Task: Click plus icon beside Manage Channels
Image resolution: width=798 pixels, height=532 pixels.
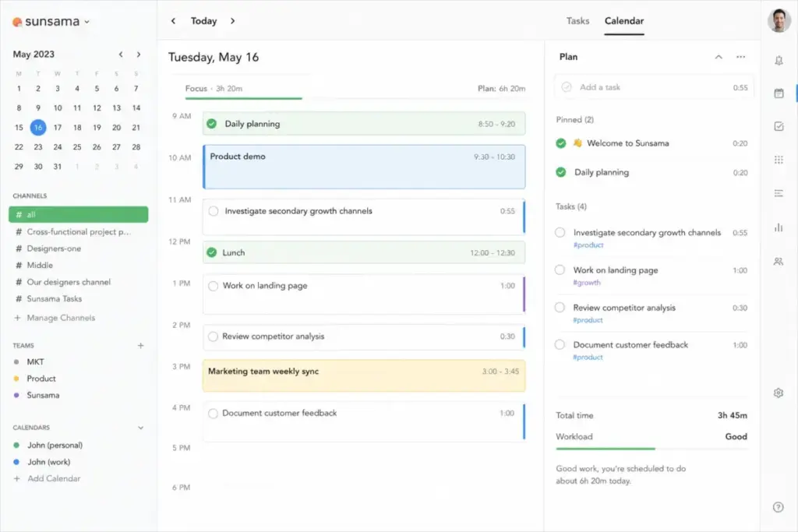Action: (17, 318)
